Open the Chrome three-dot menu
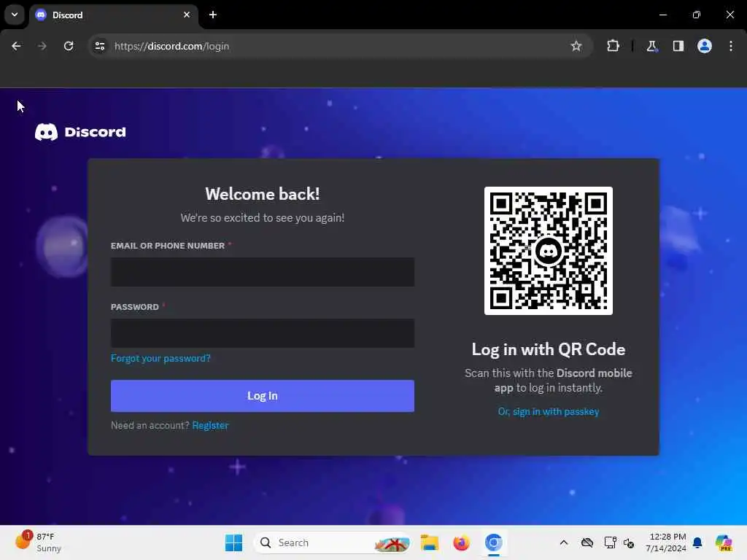The image size is (747, 560). click(x=731, y=46)
